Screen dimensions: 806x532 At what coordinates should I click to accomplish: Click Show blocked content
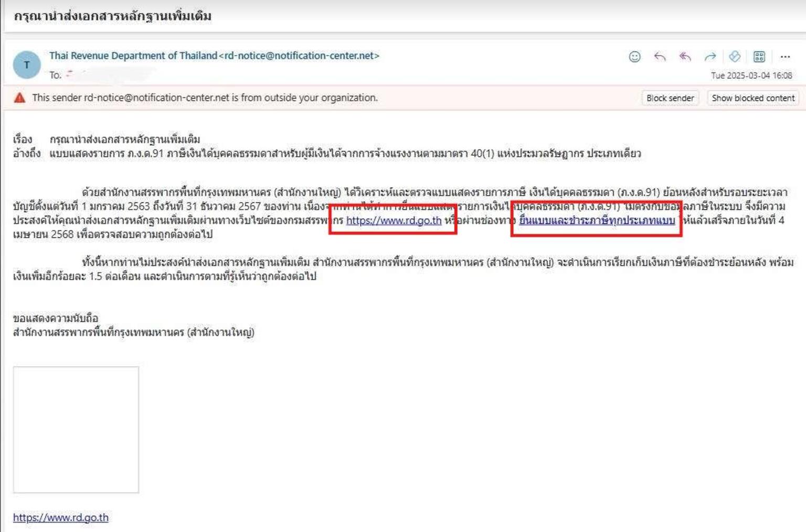coord(753,98)
